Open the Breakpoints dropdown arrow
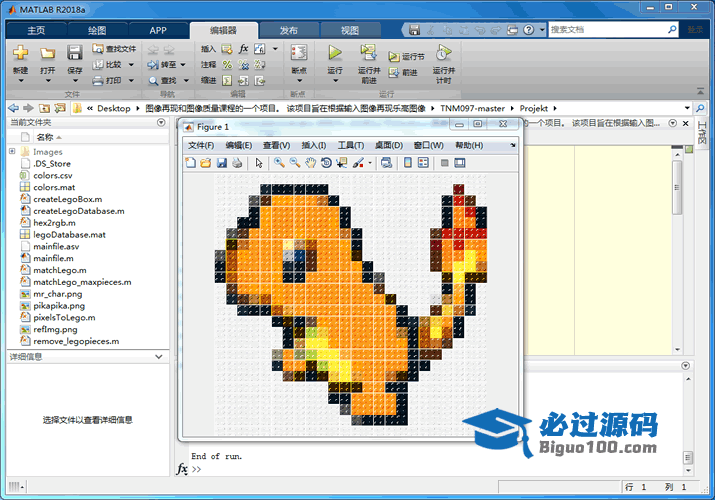Screen dimensions: 715x500 [299, 81]
